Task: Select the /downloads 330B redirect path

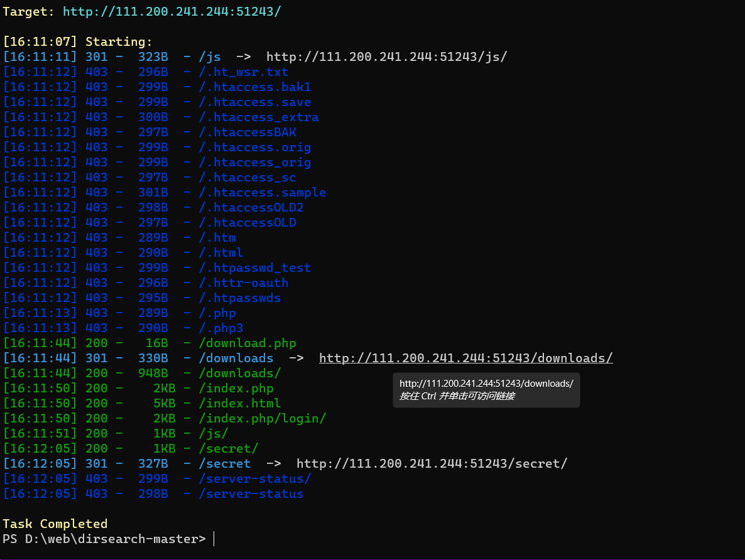Action: point(236,358)
